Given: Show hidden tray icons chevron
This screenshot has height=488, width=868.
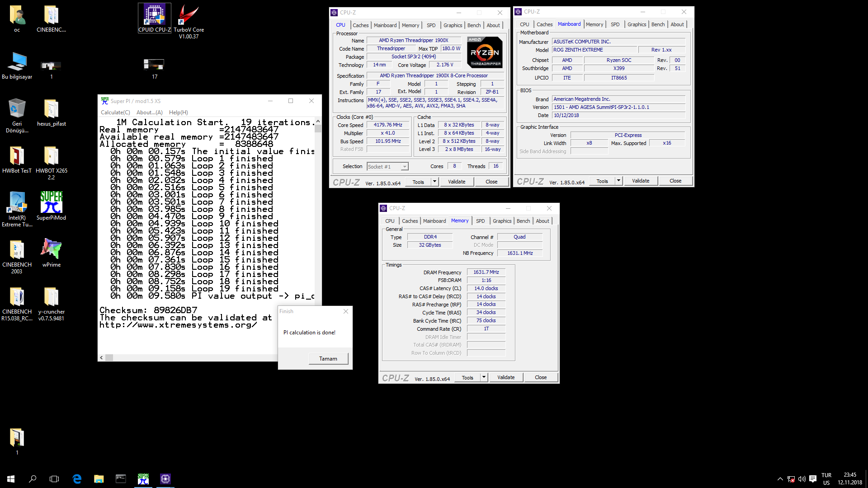Looking at the screenshot, I should (x=780, y=479).
